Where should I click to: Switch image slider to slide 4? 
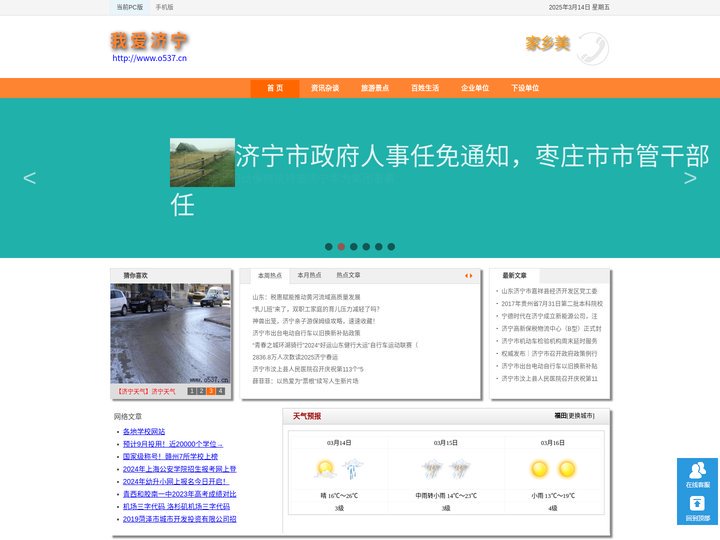pyautogui.click(x=220, y=391)
